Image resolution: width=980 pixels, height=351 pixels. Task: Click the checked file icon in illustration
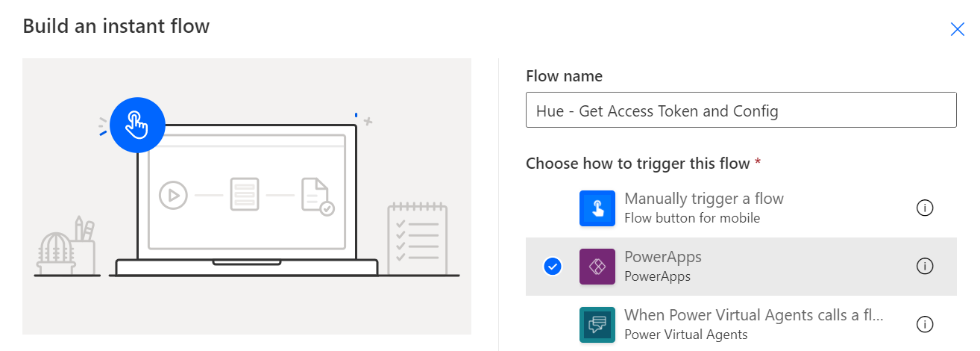click(317, 196)
